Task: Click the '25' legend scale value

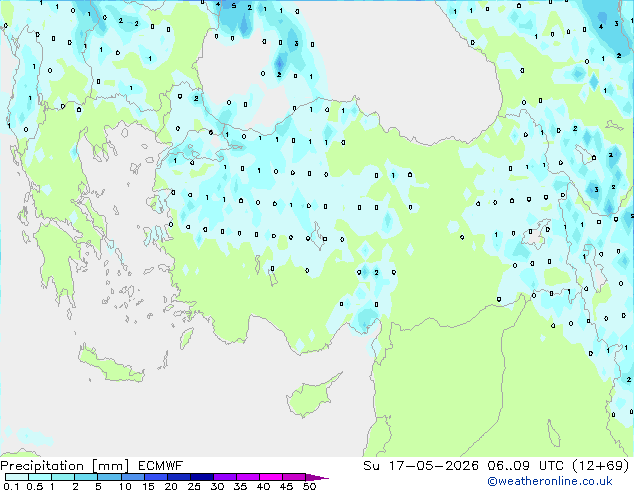Action: 194,486
